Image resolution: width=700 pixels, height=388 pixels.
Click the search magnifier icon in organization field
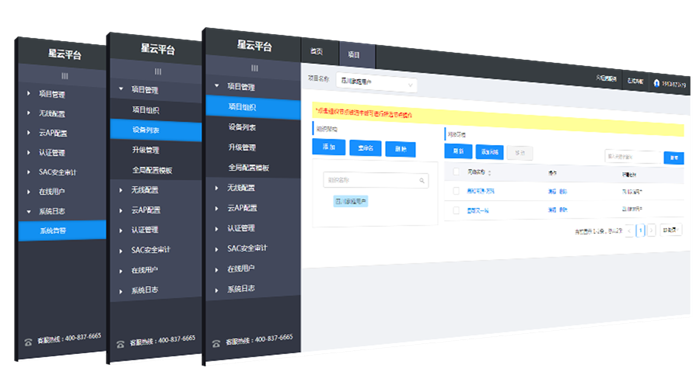(x=421, y=181)
